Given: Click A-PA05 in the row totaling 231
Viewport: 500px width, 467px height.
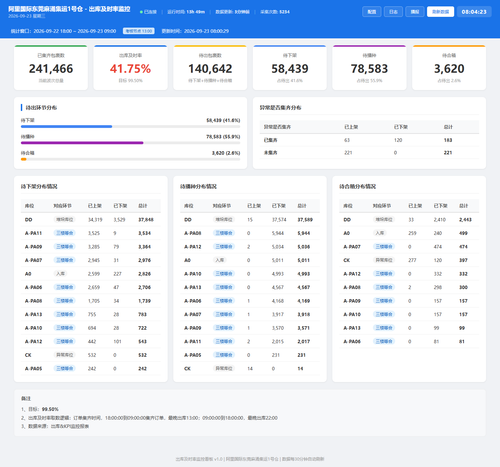Looking at the screenshot, I should (x=193, y=355).
